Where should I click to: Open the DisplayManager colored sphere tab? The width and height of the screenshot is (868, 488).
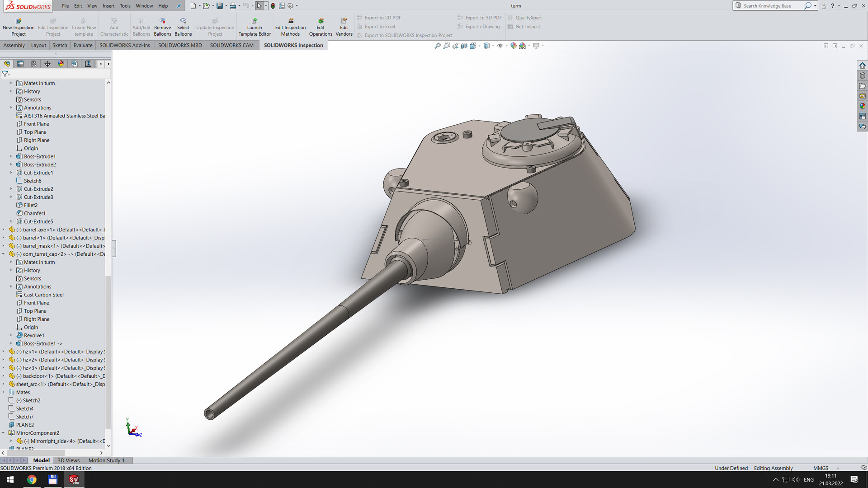pos(61,64)
